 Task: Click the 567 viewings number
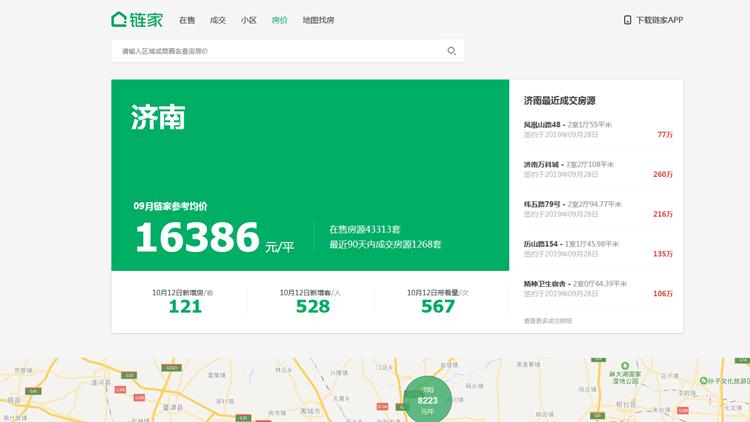(438, 306)
